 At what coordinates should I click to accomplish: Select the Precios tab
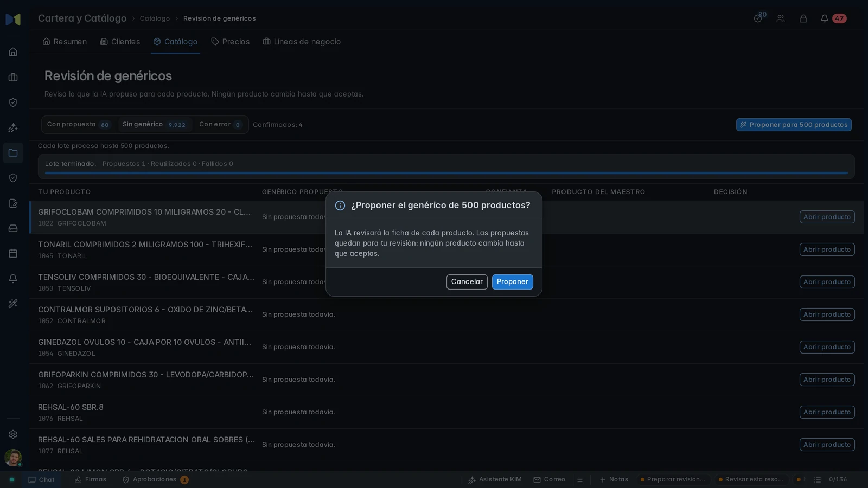pyautogui.click(x=230, y=42)
